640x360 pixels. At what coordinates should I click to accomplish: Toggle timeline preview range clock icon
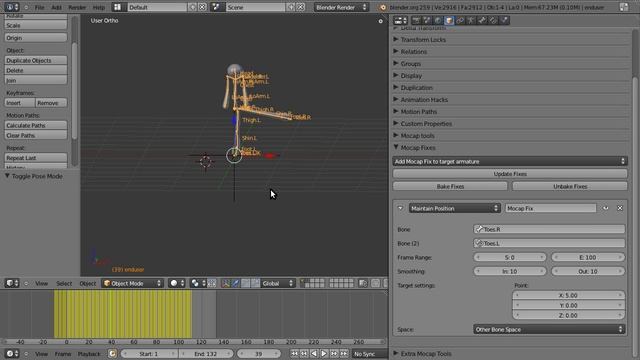coord(112,353)
